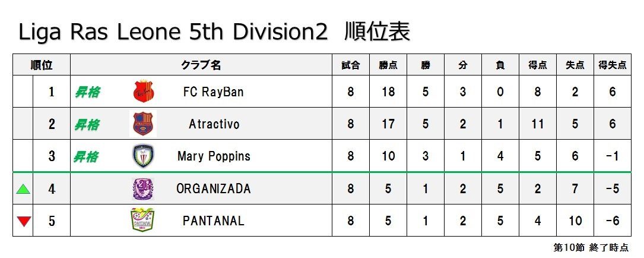Click the green up arrow beside rank 4
This screenshot has width=644, height=258.
click(x=23, y=189)
